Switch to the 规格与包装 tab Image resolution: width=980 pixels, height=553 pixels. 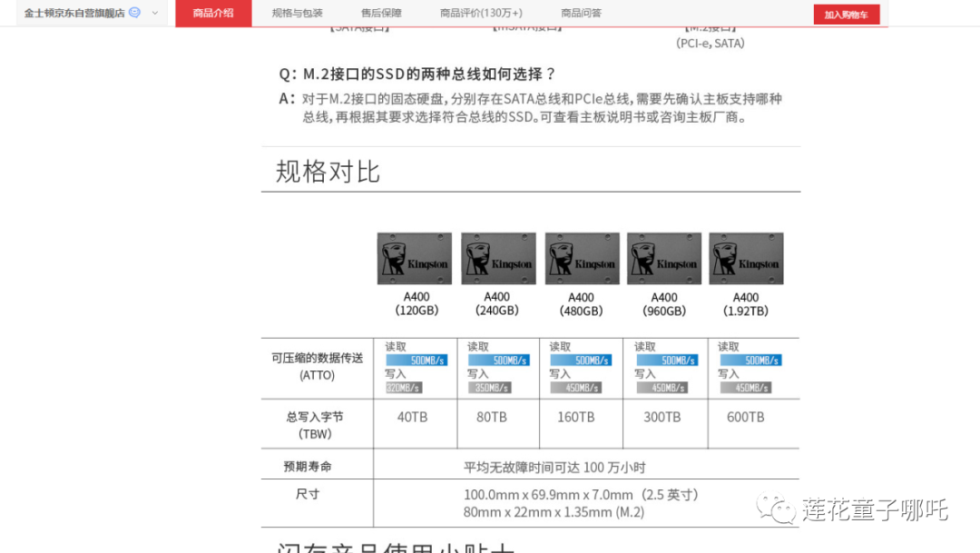297,13
